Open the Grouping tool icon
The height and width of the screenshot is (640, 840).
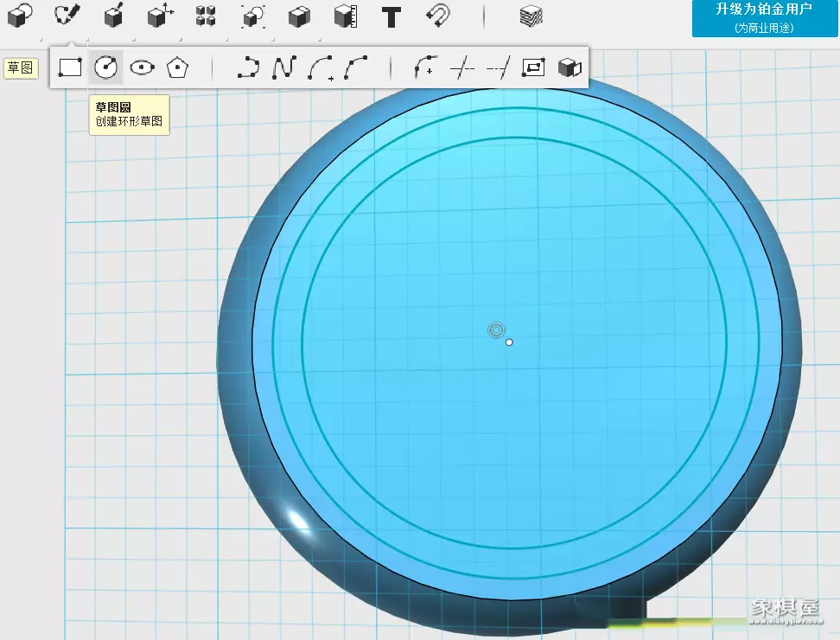(253, 16)
